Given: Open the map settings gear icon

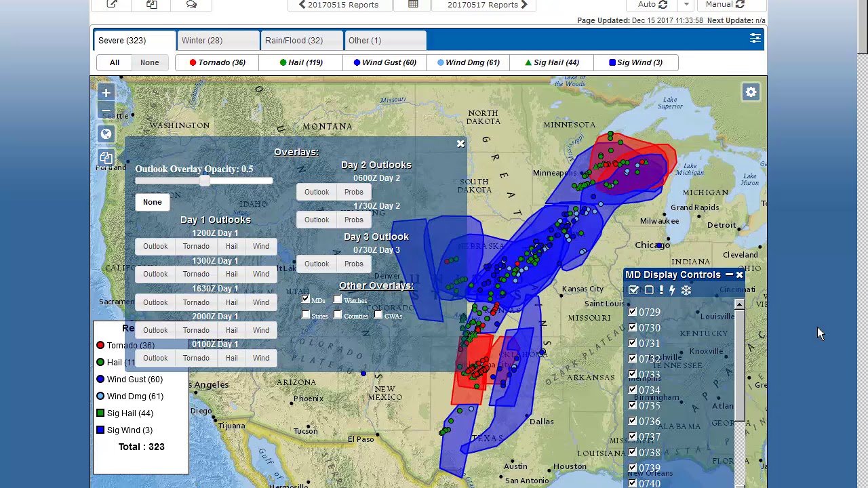Looking at the screenshot, I should [751, 92].
